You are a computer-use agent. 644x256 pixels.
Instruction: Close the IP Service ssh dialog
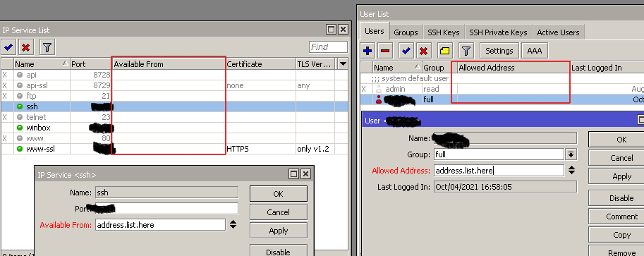pyautogui.click(x=305, y=173)
